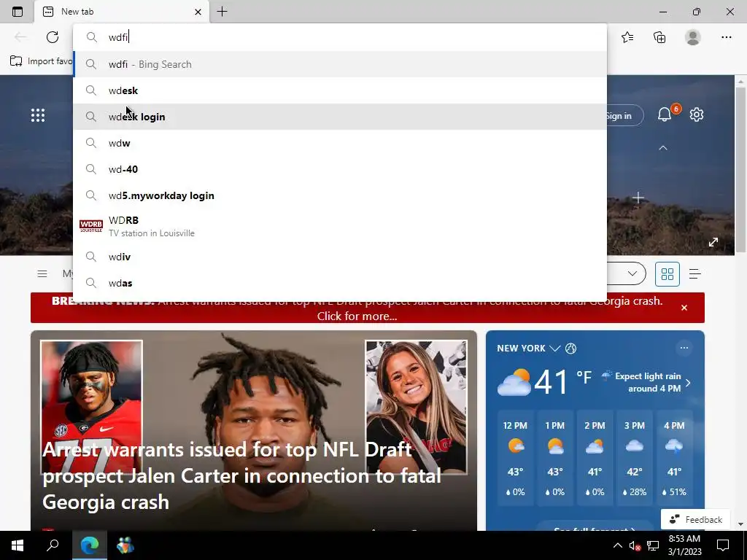This screenshot has height=560, width=747.
Task: Change the weather location from New York
Action: point(528,349)
